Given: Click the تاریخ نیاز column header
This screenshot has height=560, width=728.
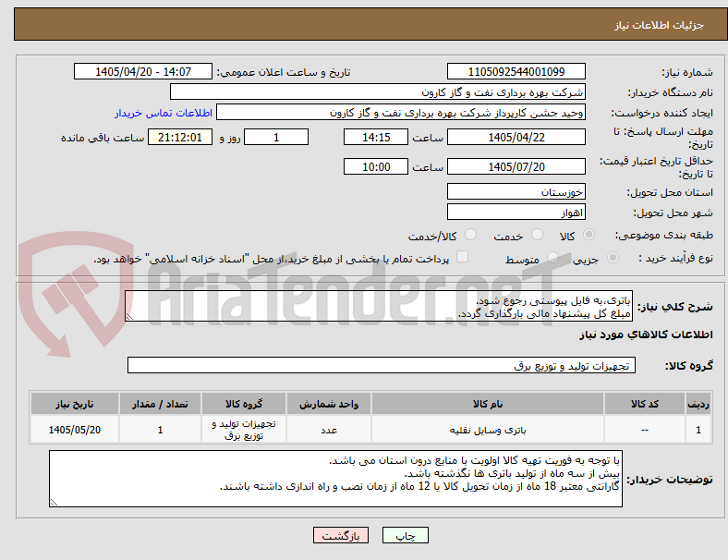Looking at the screenshot, I should click(75, 404).
